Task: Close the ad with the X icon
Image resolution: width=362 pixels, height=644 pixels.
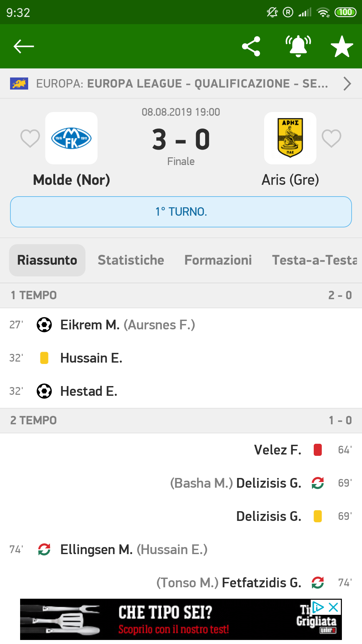Action: click(334, 607)
